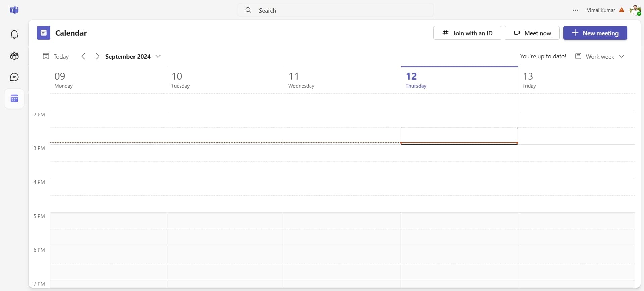This screenshot has height=291, width=644.
Task: Start a Meet now session
Action: [x=532, y=33]
